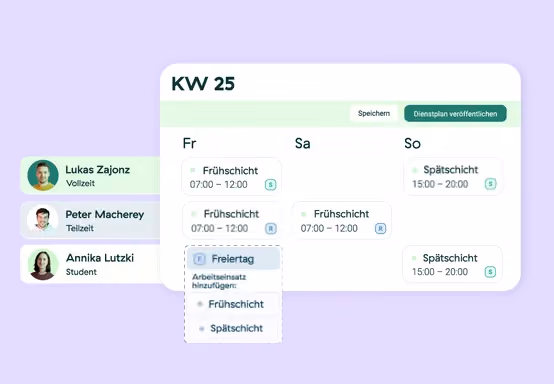Click the Arbeitseinsatz hinzufügen label
The height and width of the screenshot is (384, 554).
click(x=219, y=281)
